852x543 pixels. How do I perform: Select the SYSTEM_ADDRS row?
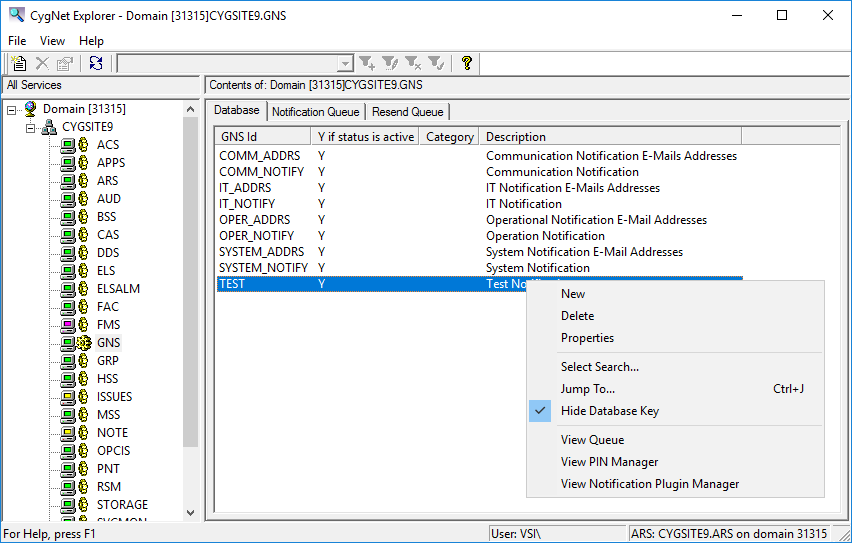coord(479,252)
